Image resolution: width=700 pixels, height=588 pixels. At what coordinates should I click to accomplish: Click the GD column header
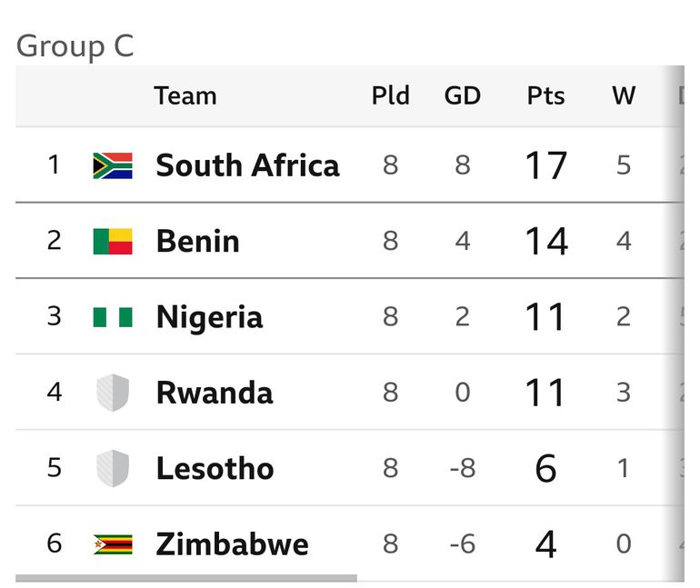462,95
